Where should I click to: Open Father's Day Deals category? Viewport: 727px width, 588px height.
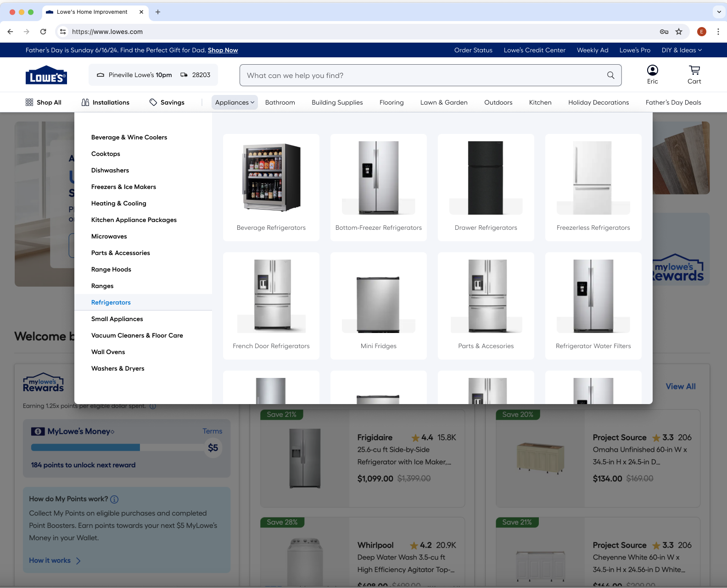[x=673, y=102]
